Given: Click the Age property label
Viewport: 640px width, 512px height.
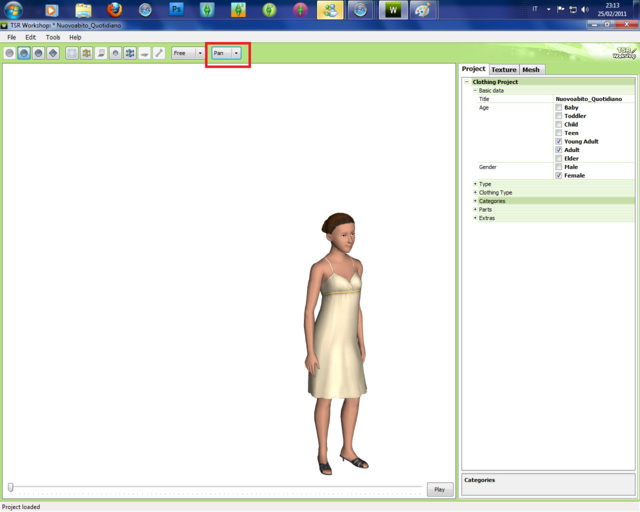Looking at the screenshot, I should [484, 108].
